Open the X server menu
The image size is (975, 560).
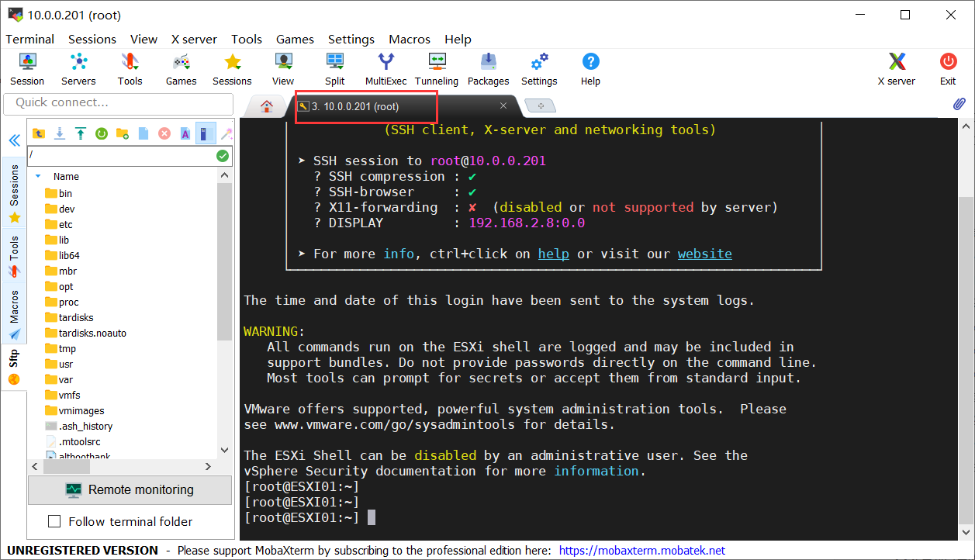194,39
